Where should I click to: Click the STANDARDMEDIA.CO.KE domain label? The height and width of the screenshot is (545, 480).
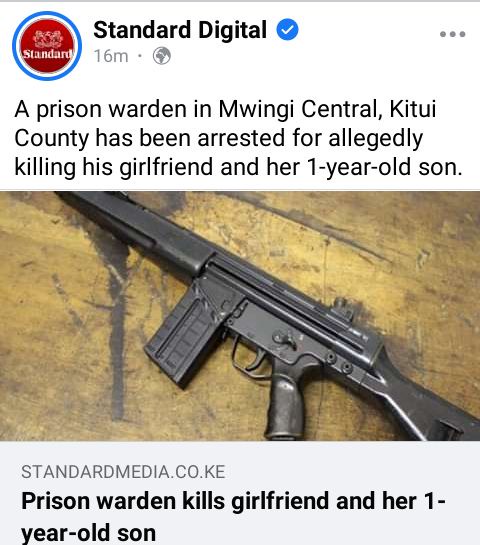pos(123,472)
